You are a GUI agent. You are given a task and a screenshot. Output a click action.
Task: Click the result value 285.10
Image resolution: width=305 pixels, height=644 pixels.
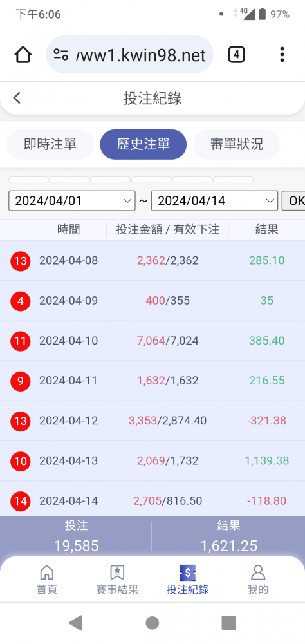(267, 261)
